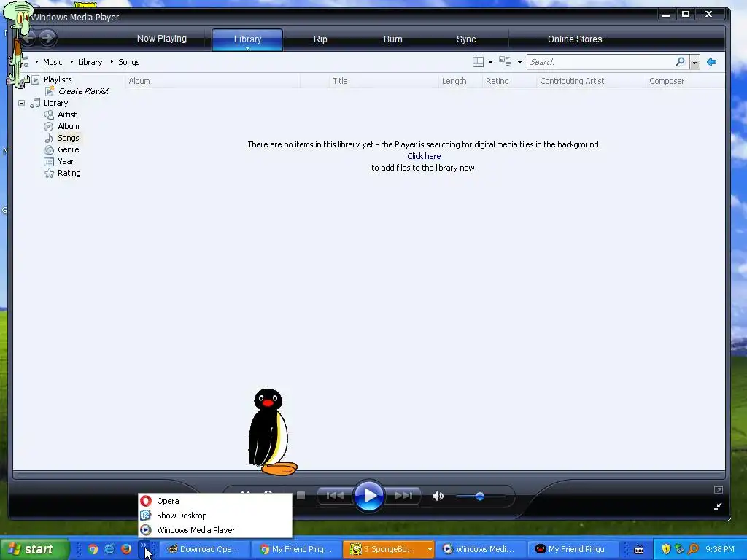Select Rating in the library tree

pyautogui.click(x=69, y=173)
